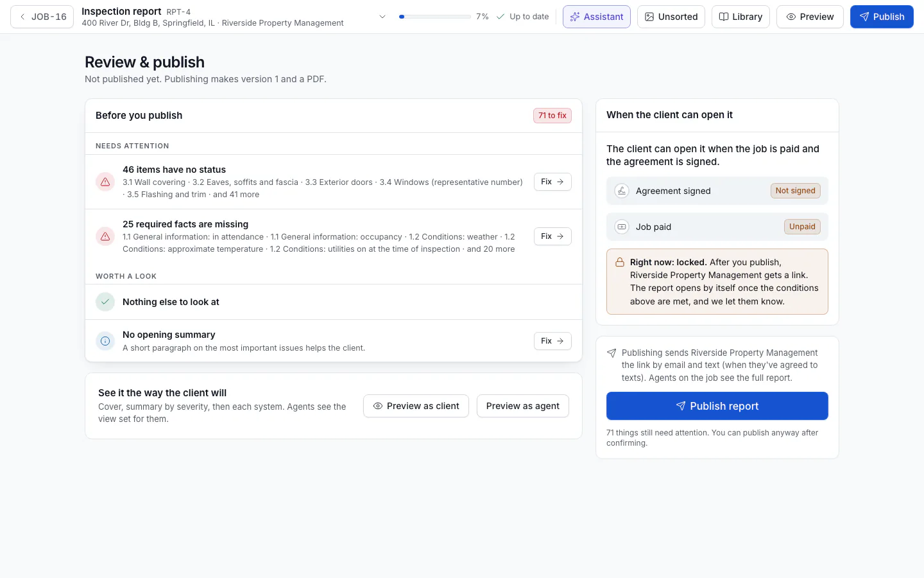Open the Assistant panel
The height and width of the screenshot is (578, 924).
point(597,17)
